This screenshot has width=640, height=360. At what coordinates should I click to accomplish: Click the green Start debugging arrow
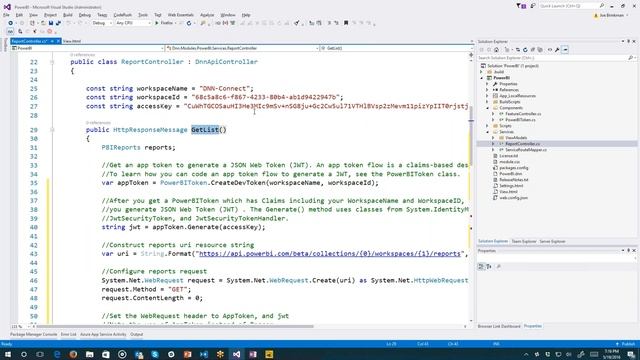156,23
